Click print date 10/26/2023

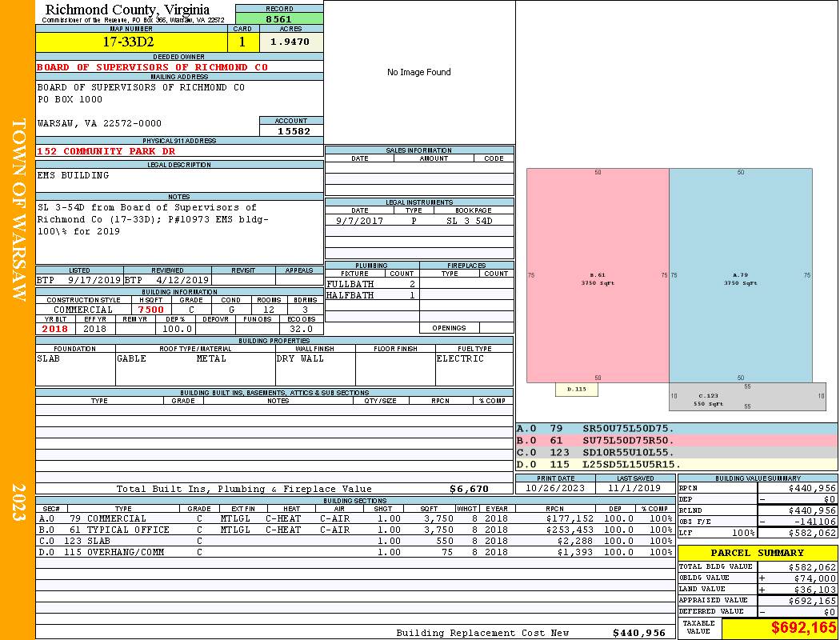(555, 489)
